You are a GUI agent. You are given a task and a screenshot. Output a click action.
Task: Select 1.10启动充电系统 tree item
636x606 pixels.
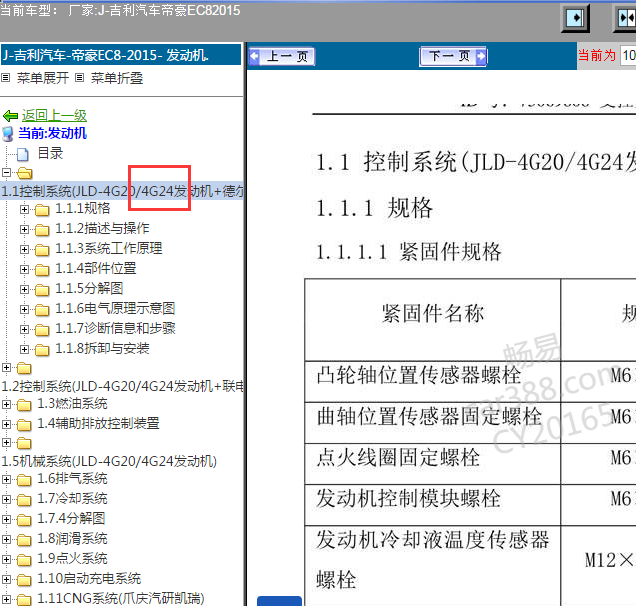pos(89,578)
